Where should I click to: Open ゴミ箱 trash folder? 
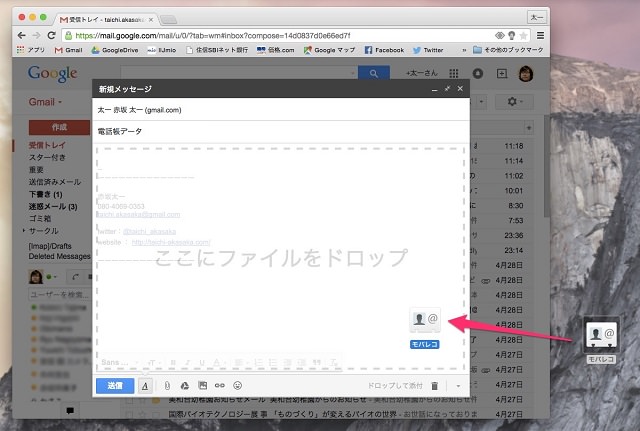[40, 218]
